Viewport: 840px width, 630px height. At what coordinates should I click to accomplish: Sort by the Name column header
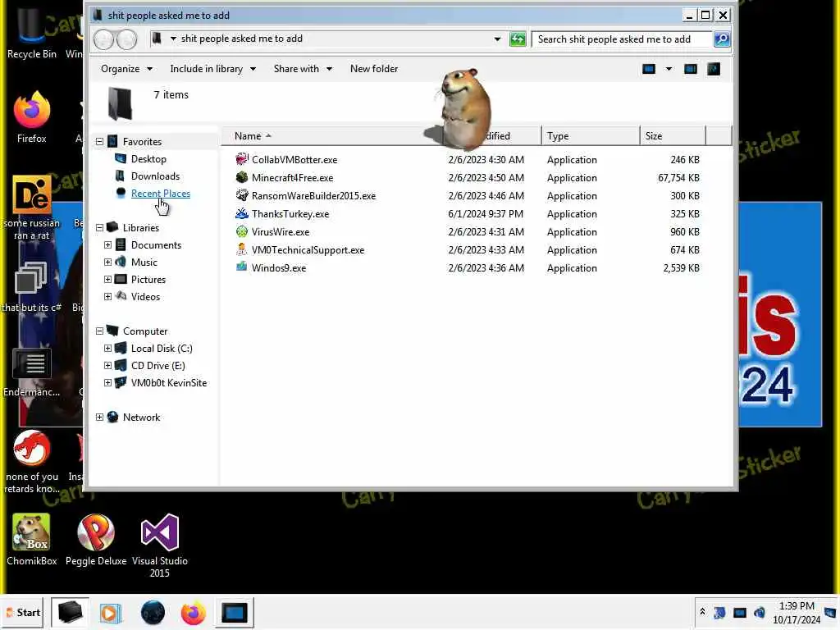point(332,136)
